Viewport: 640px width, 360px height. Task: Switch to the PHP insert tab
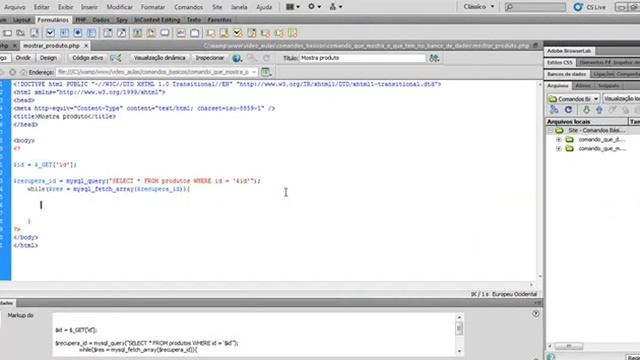80,20
